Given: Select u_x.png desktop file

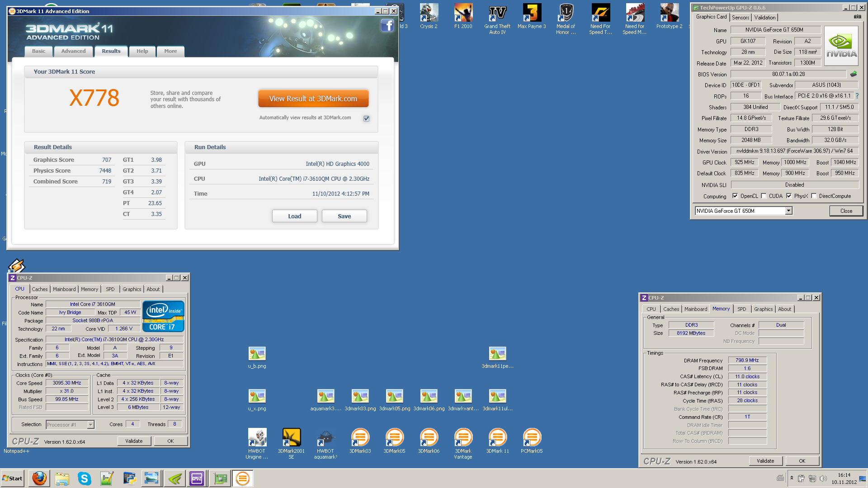Looking at the screenshot, I should point(257,400).
